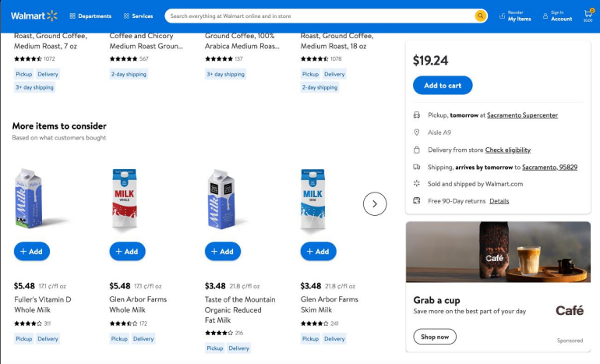Click the yellow search magnifier icon
The image size is (600, 364).
(481, 16)
